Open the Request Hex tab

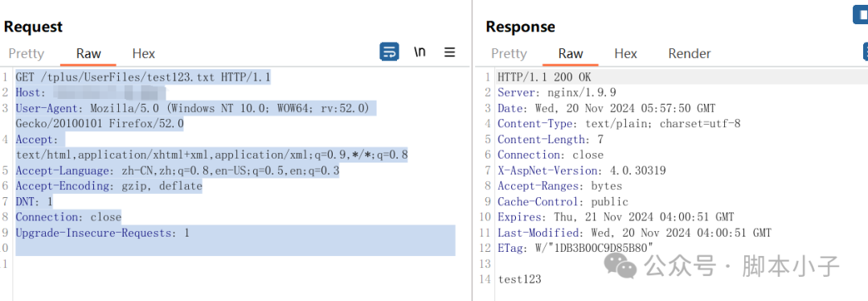[x=143, y=53]
